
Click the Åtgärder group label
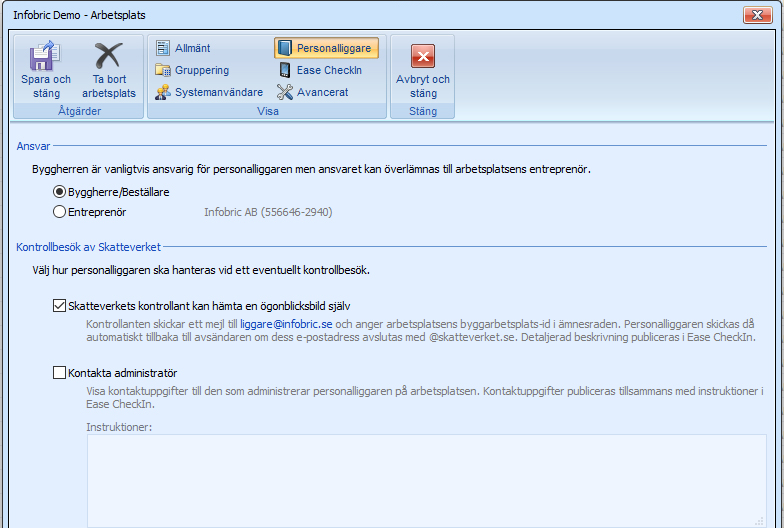coord(79,111)
